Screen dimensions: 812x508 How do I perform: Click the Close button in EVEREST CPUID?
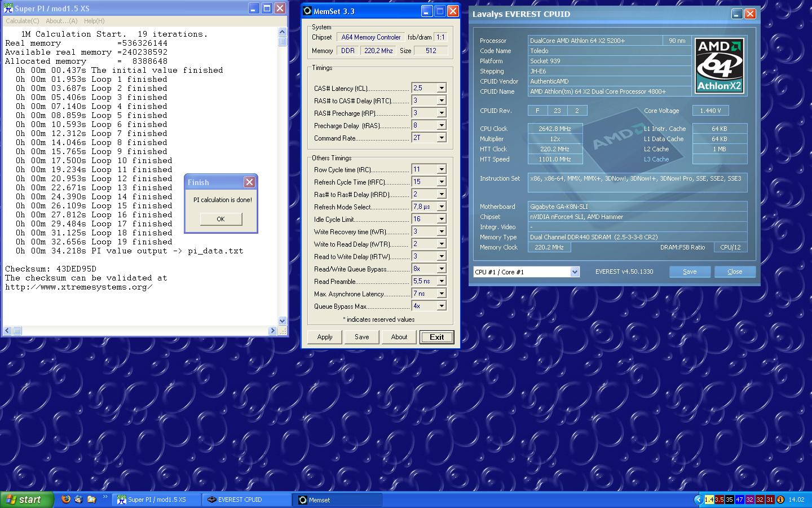pyautogui.click(x=735, y=271)
